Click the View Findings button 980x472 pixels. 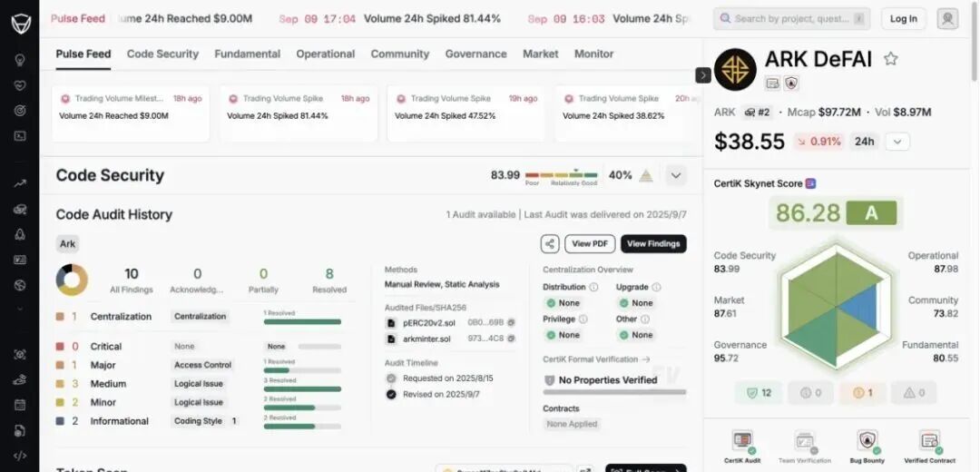[x=653, y=243]
